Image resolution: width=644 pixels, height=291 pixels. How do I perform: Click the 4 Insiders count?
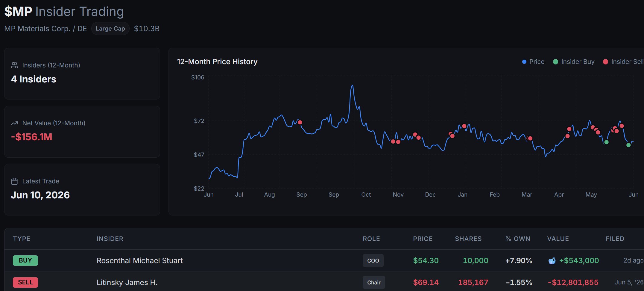34,79
